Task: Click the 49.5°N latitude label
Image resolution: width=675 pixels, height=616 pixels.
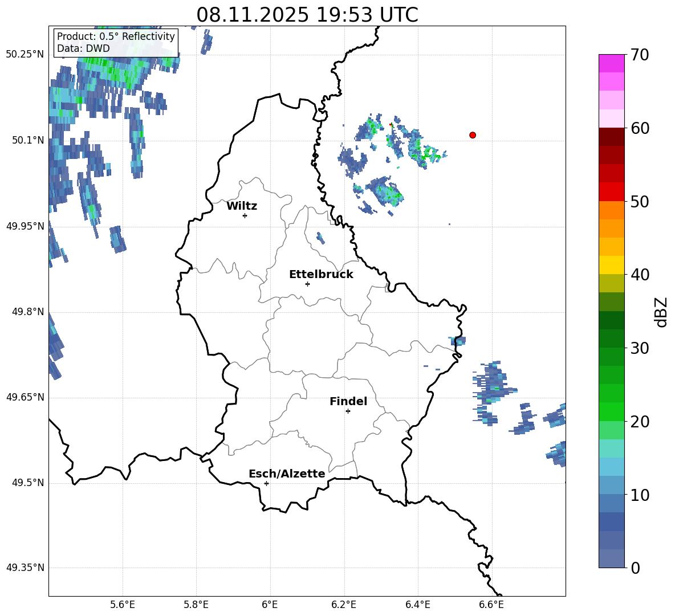Action: point(28,483)
